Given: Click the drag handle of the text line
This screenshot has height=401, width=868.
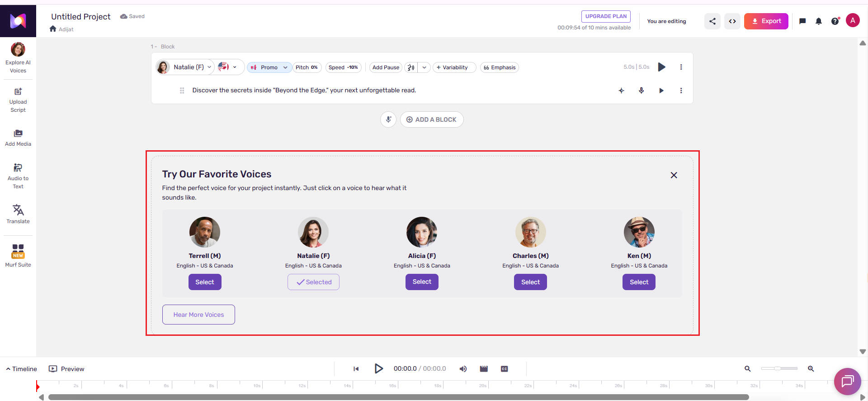Looking at the screenshot, I should [x=182, y=91].
